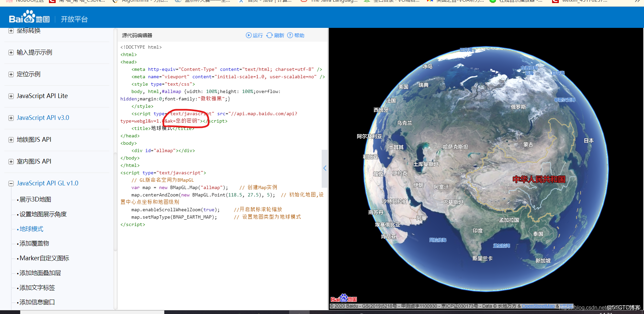Collapse code editor with the arrow handle

click(x=325, y=168)
